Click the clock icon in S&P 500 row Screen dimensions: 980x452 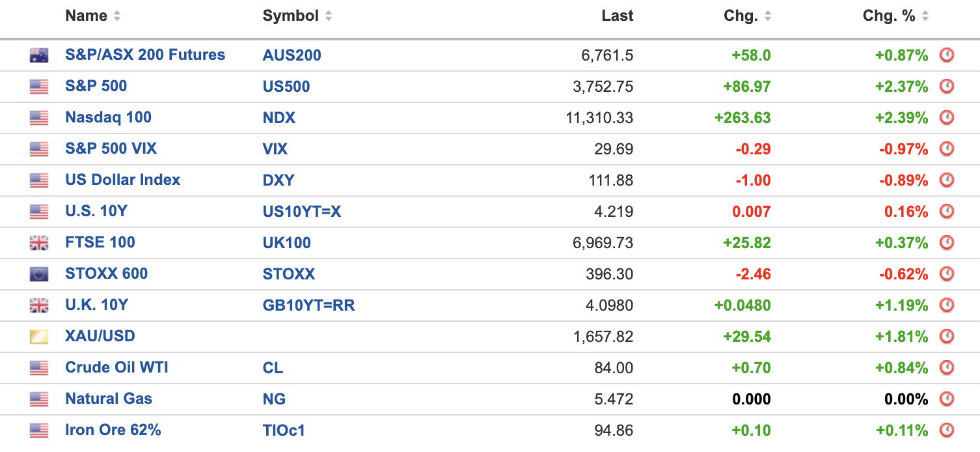(947, 87)
